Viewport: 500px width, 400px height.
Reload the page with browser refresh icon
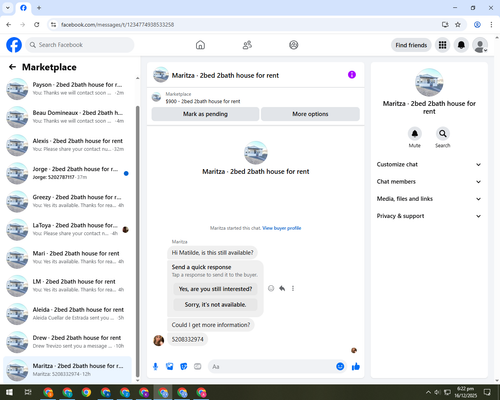pyautogui.click(x=37, y=25)
